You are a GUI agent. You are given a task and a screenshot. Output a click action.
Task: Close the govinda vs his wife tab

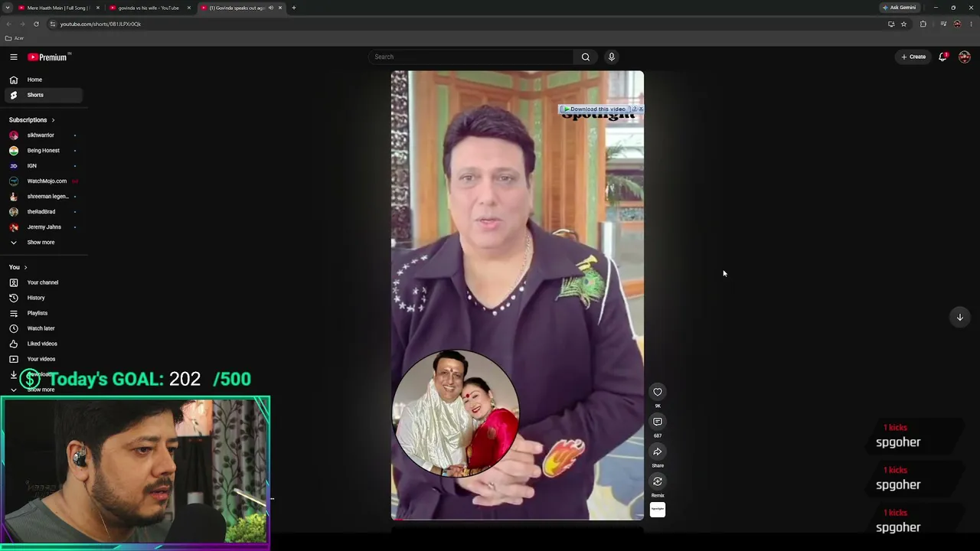tap(189, 8)
